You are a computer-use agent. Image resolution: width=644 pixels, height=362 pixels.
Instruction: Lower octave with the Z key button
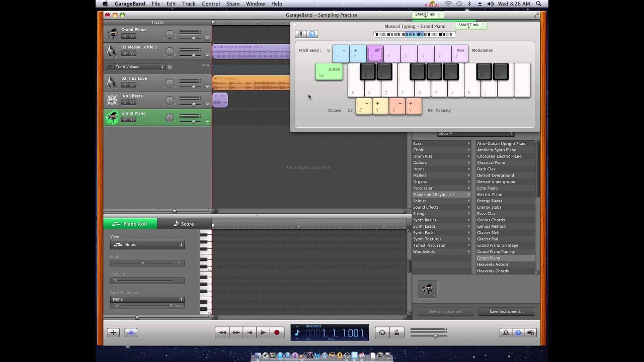(x=364, y=106)
